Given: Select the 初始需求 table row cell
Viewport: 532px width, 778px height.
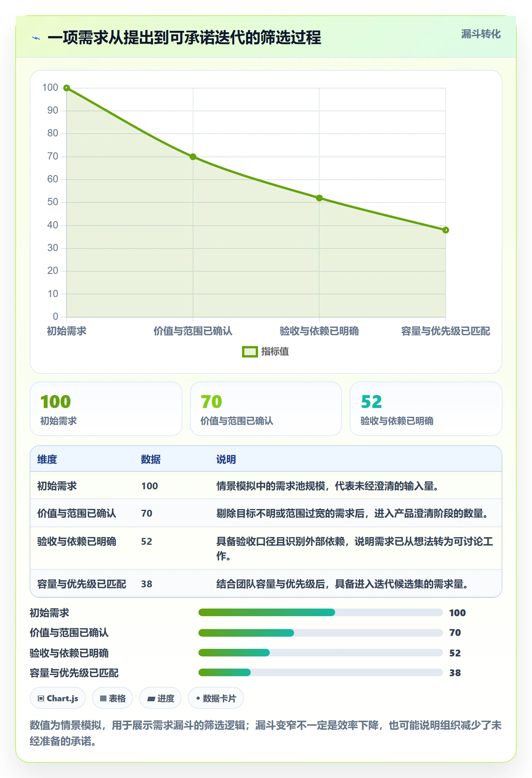Looking at the screenshot, I should pyautogui.click(x=57, y=486).
